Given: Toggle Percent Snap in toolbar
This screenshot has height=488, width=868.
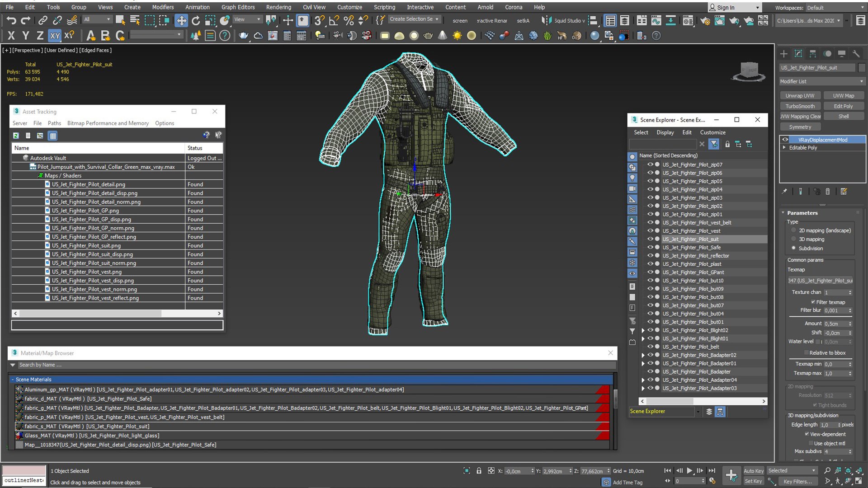Looking at the screenshot, I should click(349, 20).
